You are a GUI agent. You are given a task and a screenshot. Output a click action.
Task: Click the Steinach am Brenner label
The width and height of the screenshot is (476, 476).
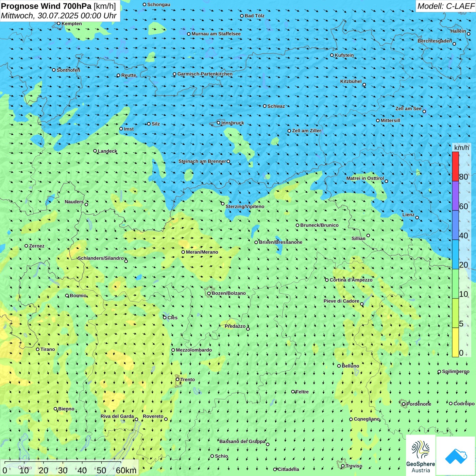point(202,161)
